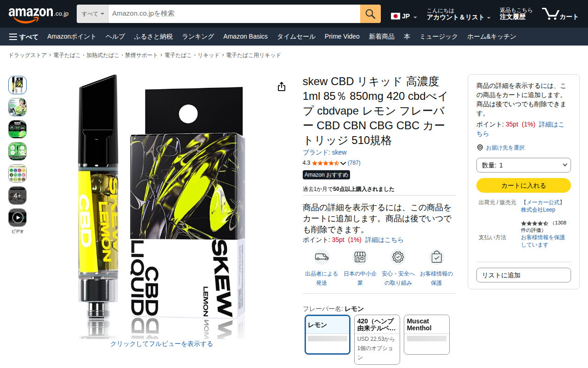Viewport: 588px width, 368px height.
Task: Click the カートに入れる button
Action: tap(524, 185)
